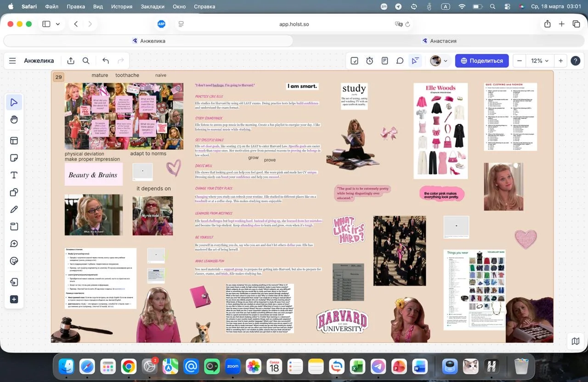Redo the board action

pyautogui.click(x=121, y=61)
